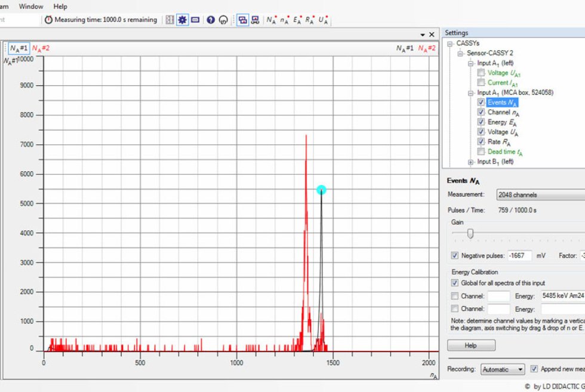Click the measuring time stopwatch icon
Image resolution: width=585 pixels, height=392 pixels.
48,20
